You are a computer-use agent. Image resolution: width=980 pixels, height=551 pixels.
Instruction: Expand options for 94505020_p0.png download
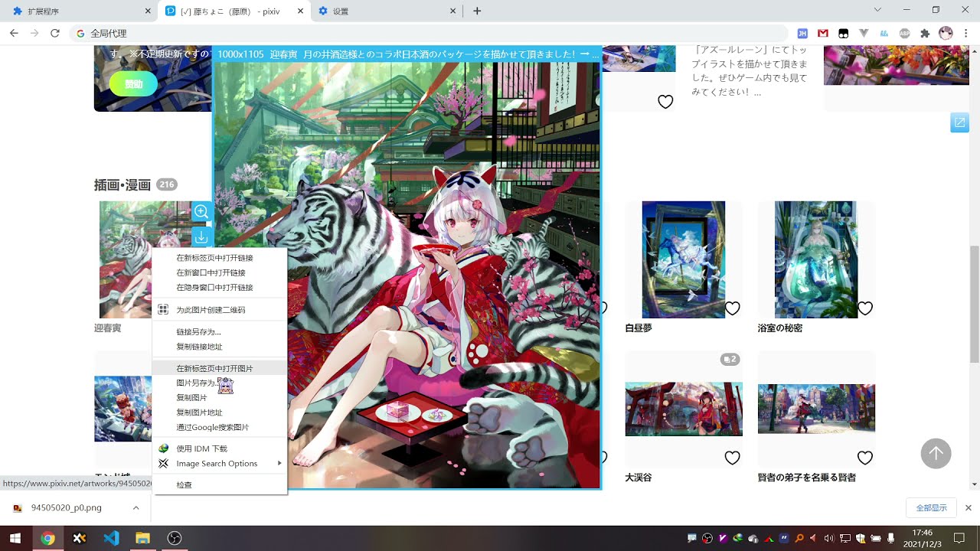pyautogui.click(x=136, y=507)
